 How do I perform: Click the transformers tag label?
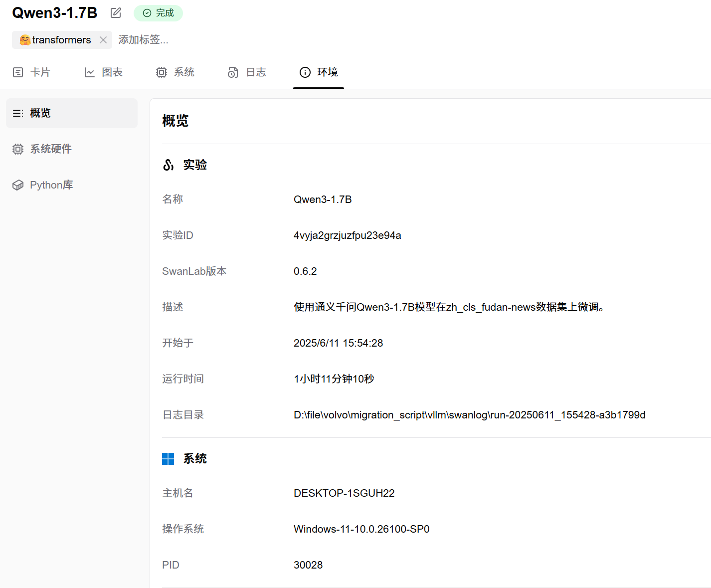click(x=61, y=40)
